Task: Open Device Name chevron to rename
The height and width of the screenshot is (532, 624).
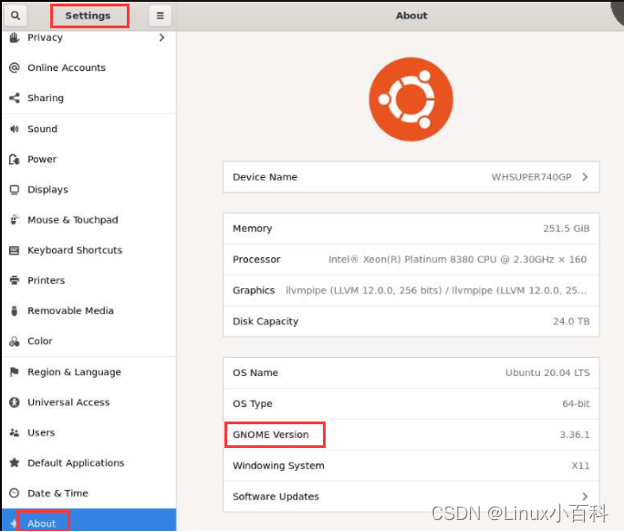Action: [x=585, y=177]
